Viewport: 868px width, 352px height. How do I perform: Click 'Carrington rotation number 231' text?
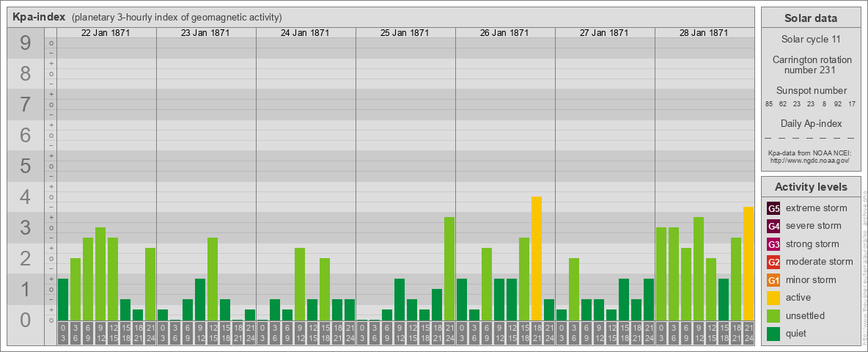click(x=811, y=65)
